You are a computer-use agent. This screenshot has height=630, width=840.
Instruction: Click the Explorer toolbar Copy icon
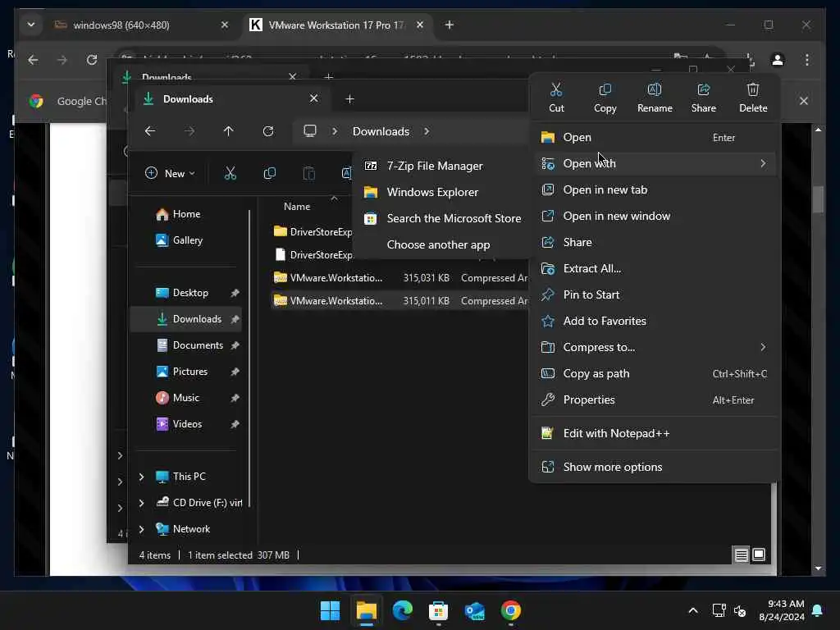click(269, 173)
